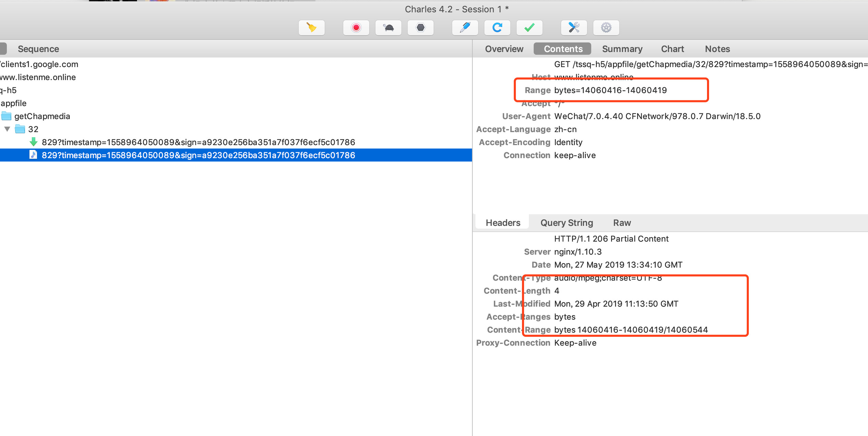This screenshot has width=868, height=436.
Task: Click the repeat request refresh icon
Action: click(497, 27)
